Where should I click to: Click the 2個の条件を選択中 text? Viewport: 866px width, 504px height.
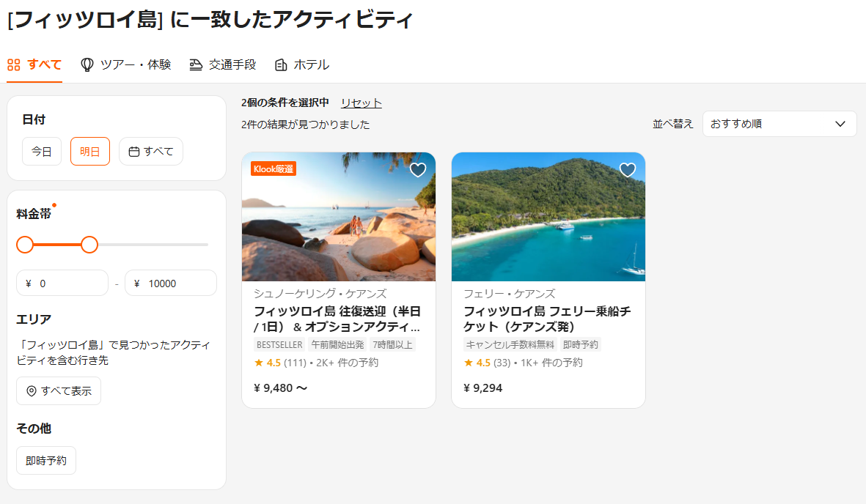(x=285, y=103)
